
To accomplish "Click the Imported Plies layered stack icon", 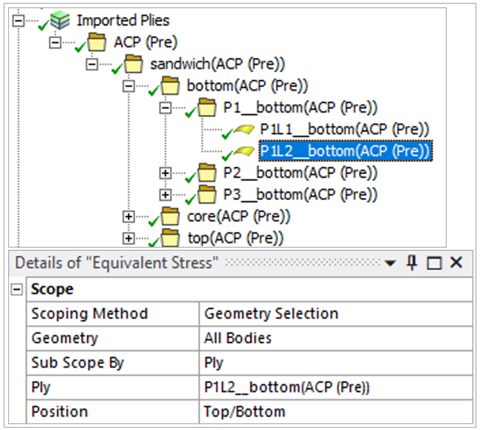I will click(x=60, y=20).
